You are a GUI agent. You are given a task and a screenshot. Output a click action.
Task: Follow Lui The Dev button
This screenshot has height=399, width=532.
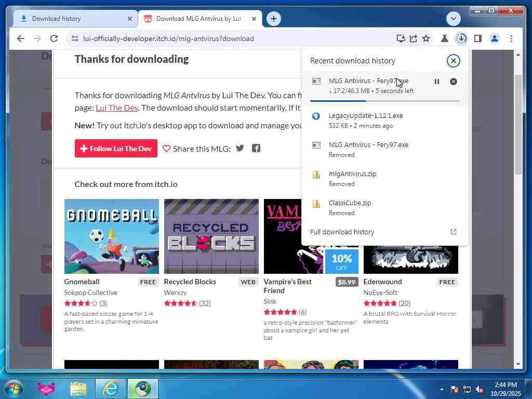(116, 148)
